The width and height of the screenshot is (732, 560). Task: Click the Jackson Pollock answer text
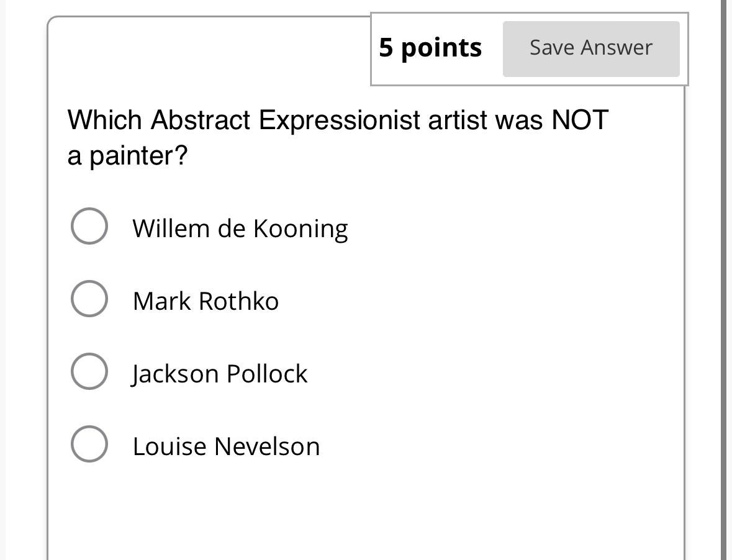point(220,373)
